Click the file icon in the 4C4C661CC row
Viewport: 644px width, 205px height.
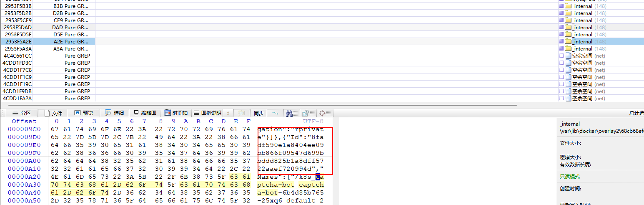click(568, 56)
